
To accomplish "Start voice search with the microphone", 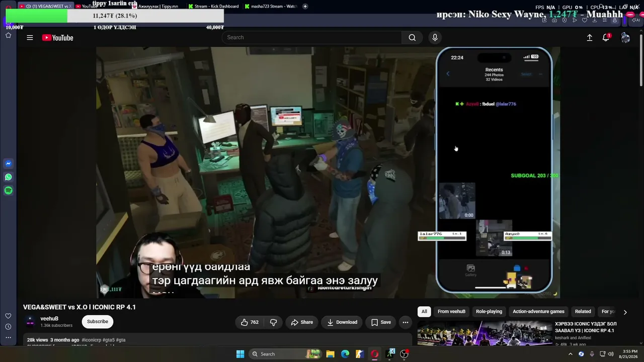I will (x=435, y=38).
